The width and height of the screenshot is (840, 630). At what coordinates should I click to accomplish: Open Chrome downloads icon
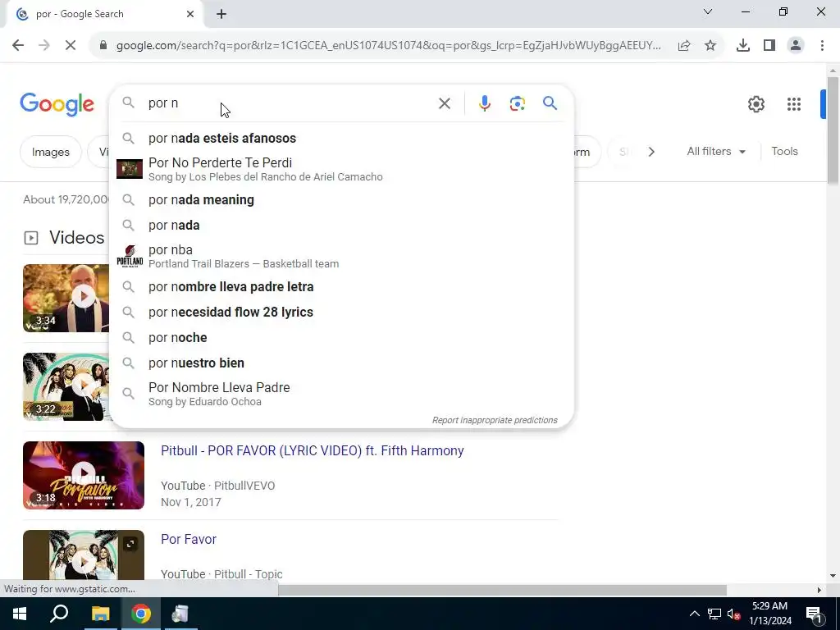743,46
